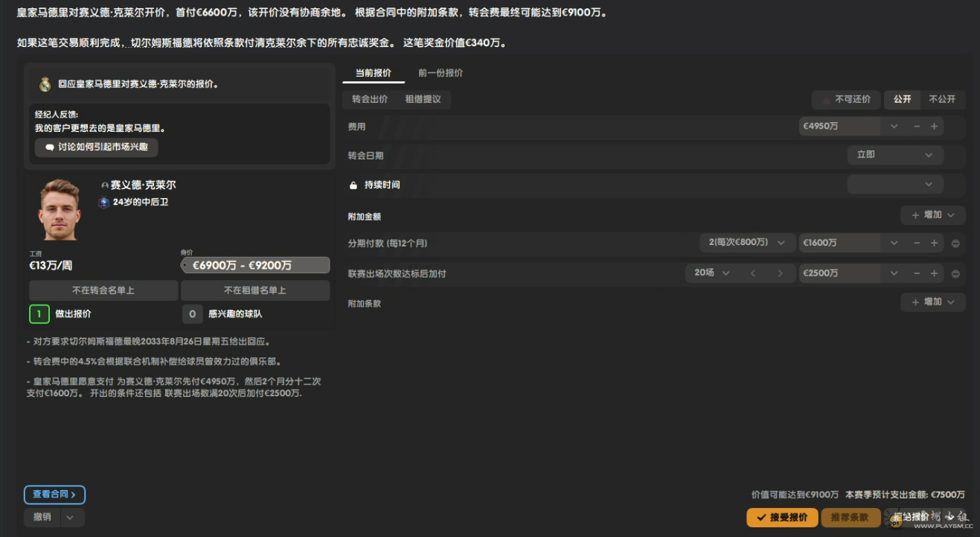Image resolution: width=980 pixels, height=537 pixels.
Task: Decrease the €1600万 installment amount with minus
Action: (917, 244)
